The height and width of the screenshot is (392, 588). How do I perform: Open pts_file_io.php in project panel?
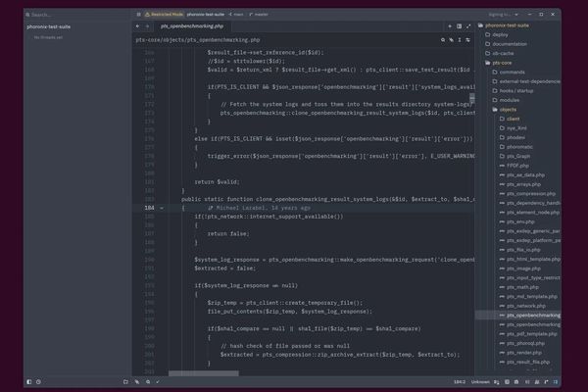click(520, 250)
